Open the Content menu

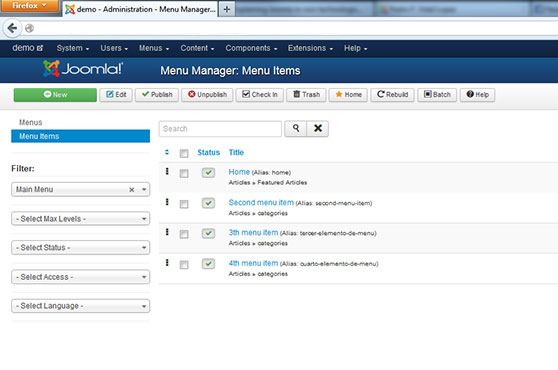coord(197,48)
